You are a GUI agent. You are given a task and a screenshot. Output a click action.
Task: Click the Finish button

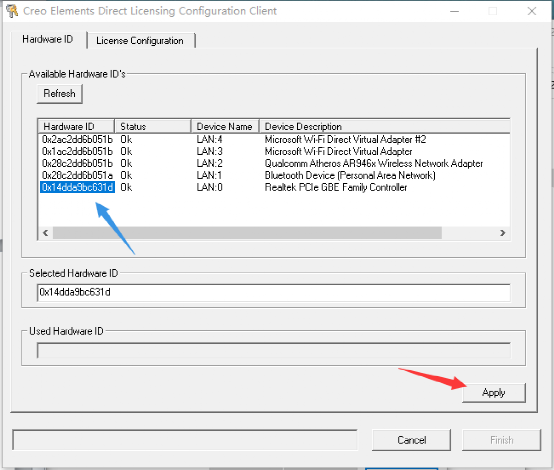(x=501, y=440)
